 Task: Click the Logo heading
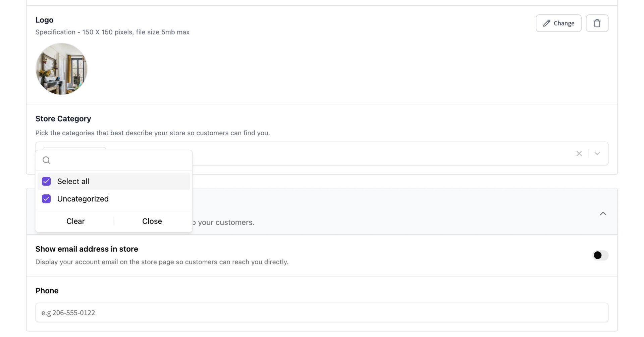point(45,20)
